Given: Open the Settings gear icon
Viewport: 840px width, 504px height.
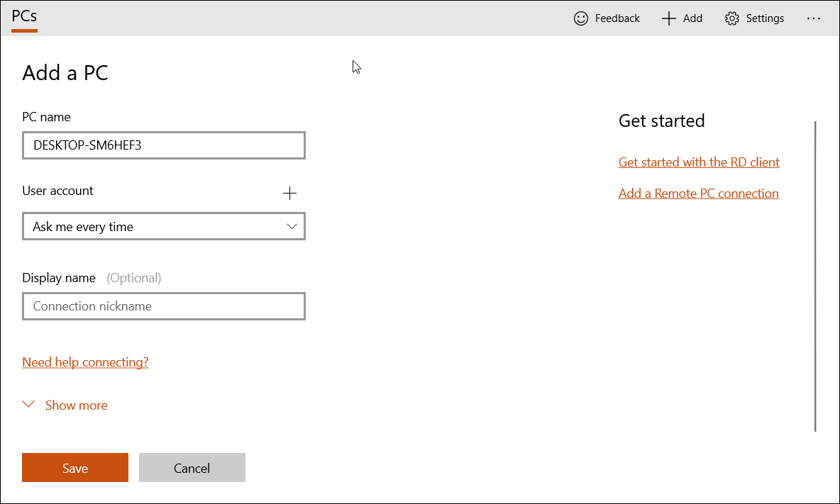Looking at the screenshot, I should click(x=731, y=18).
